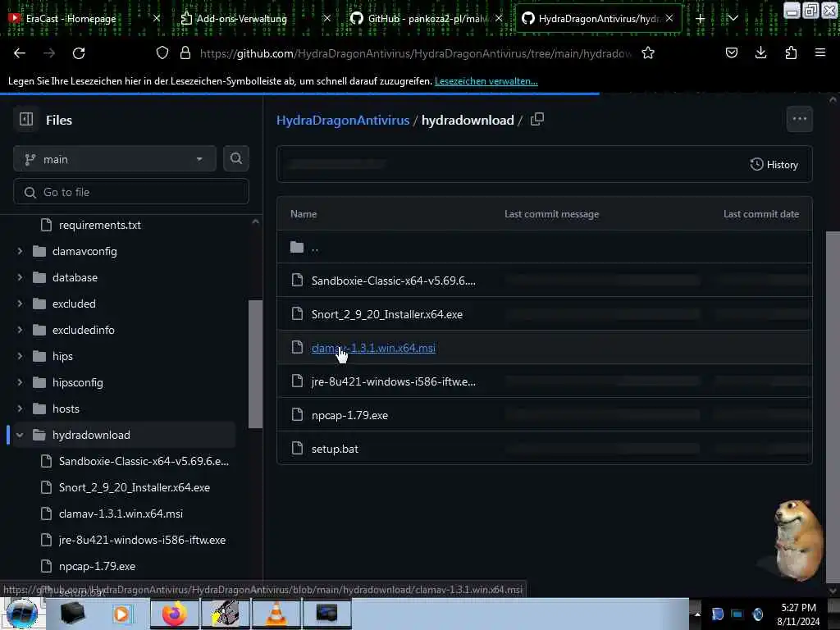Select the HydraDragonAntivirus tab

(598, 19)
